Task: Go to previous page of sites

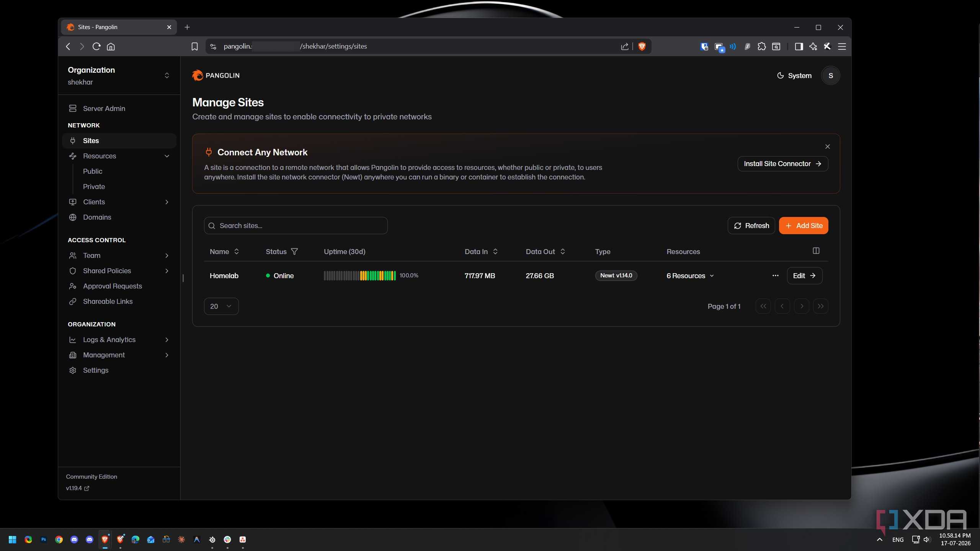Action: click(782, 306)
